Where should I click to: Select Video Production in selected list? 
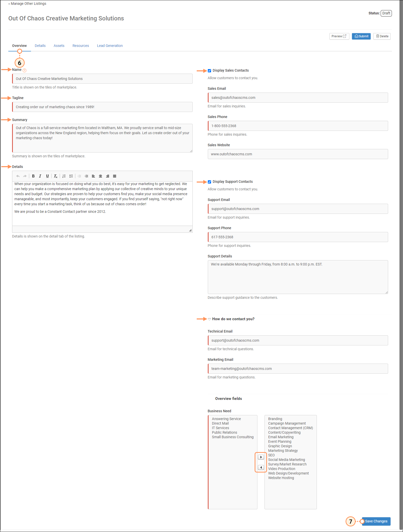282,469
